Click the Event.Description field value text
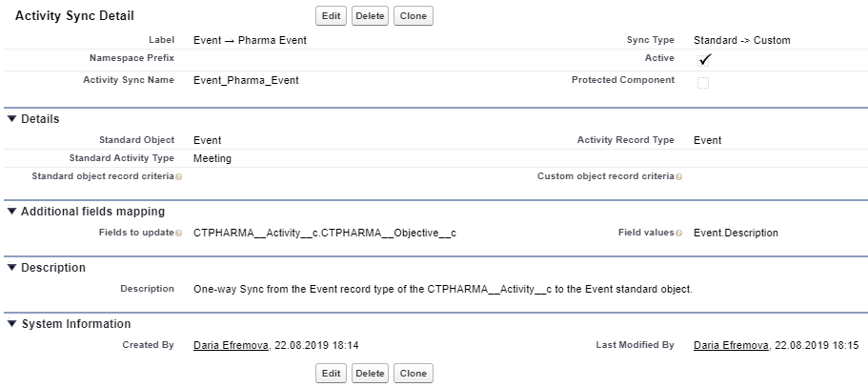Screen dimensions: 868x387 coord(736,233)
